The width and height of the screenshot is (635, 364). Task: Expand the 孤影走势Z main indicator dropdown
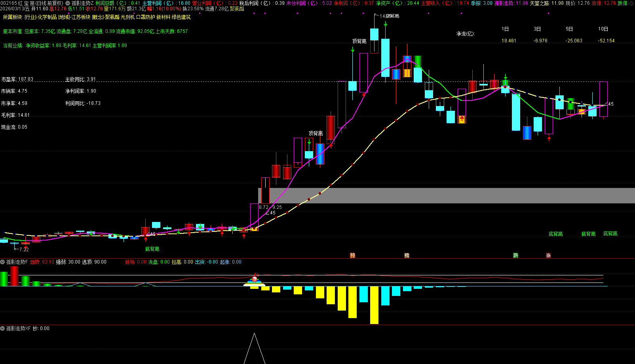pyautogui.click(x=68, y=3)
